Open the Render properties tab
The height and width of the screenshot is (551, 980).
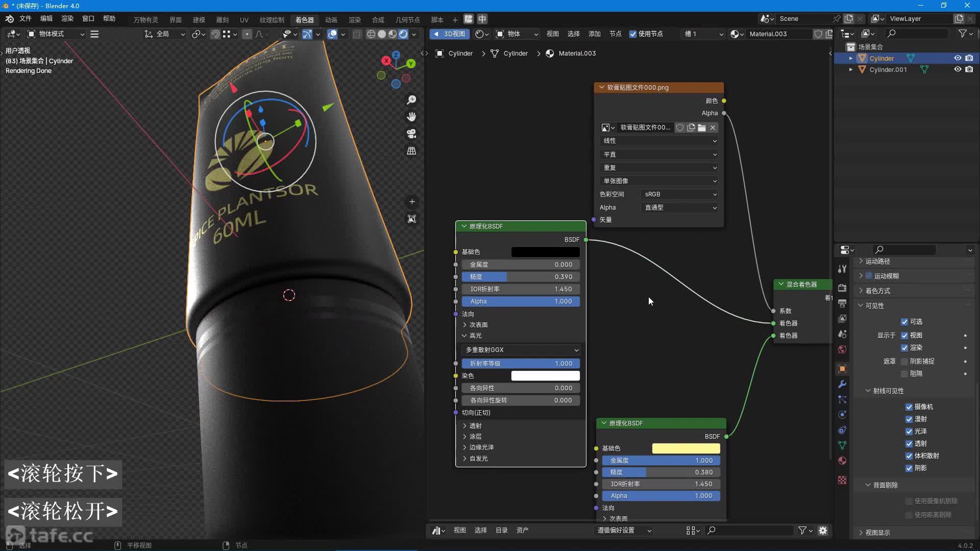pyautogui.click(x=842, y=288)
